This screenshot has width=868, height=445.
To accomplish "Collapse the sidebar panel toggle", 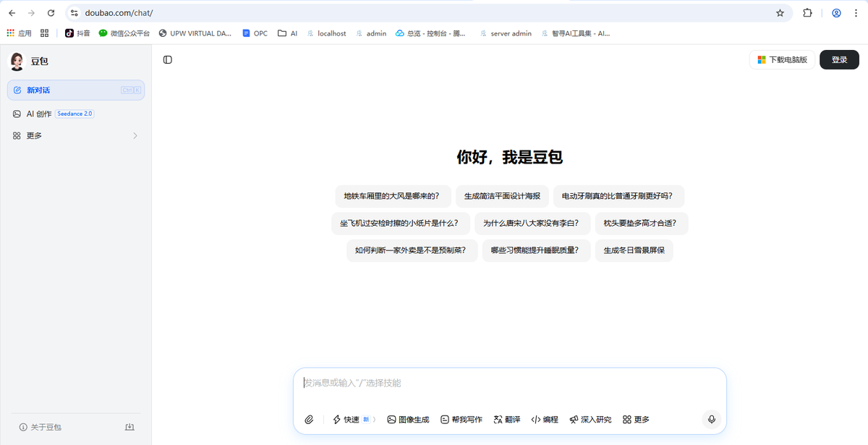I will click(x=168, y=59).
